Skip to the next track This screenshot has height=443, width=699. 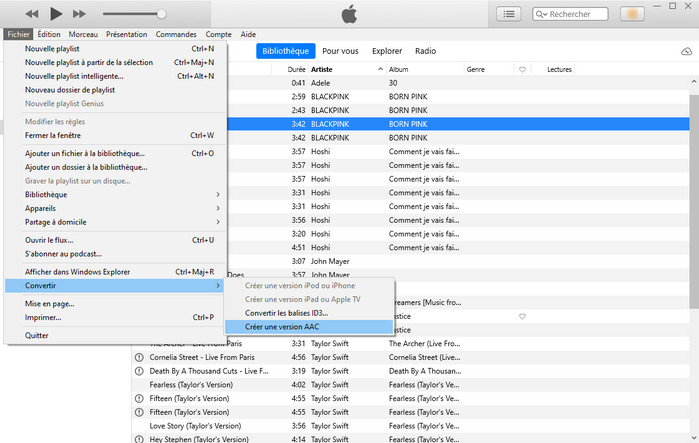(80, 14)
